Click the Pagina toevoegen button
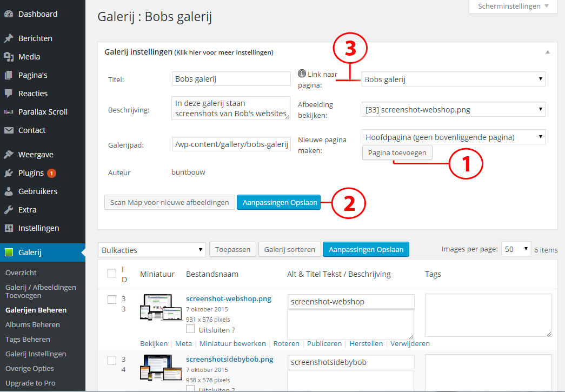 pyautogui.click(x=397, y=153)
